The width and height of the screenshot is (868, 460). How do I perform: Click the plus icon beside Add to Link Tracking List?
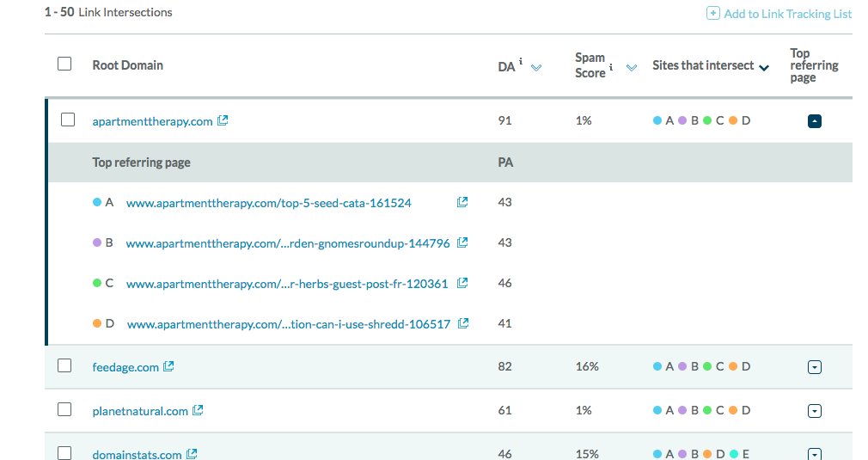(x=713, y=13)
